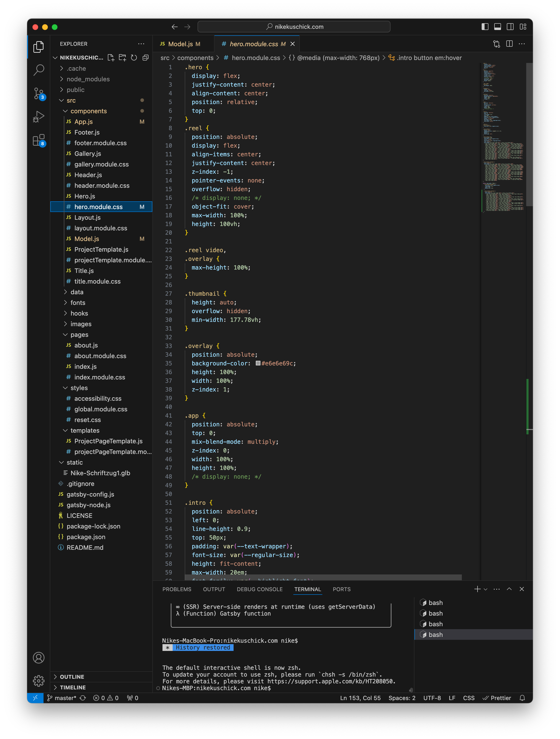Image resolution: width=560 pixels, height=739 pixels.
Task: Open terminal panel more actions ellipsis
Action: coord(497,589)
